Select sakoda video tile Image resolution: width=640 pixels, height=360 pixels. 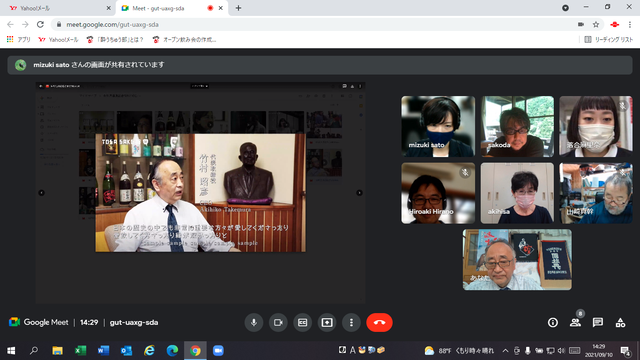pos(517,127)
